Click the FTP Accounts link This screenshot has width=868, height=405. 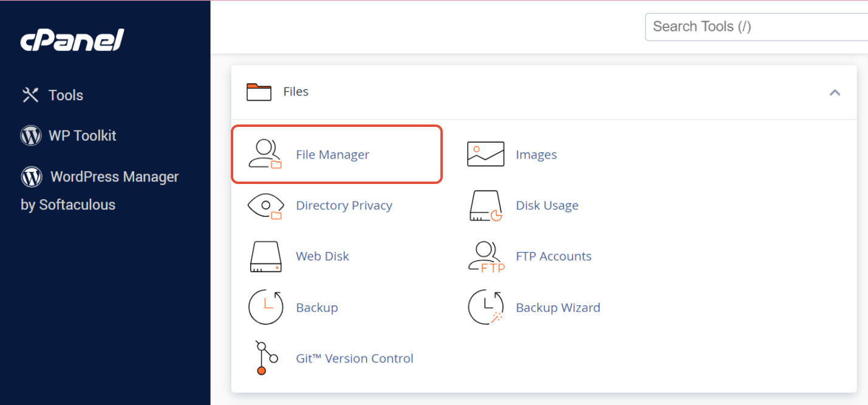click(553, 256)
